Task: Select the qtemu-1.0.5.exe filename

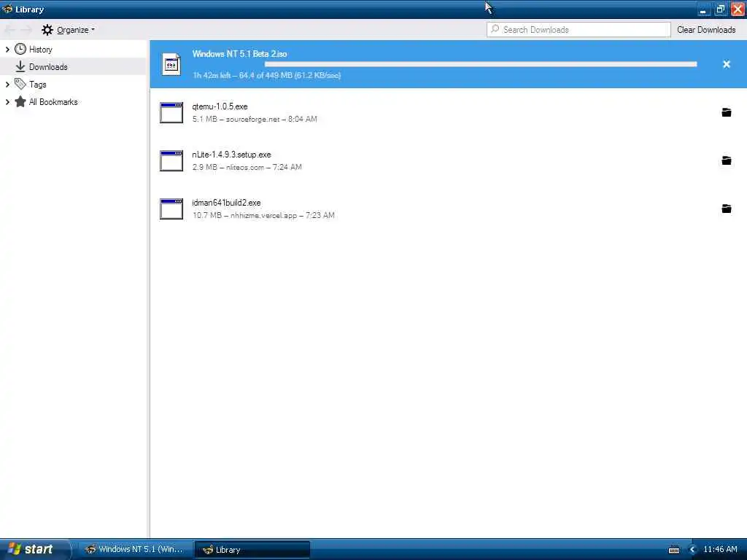Action: [220, 106]
